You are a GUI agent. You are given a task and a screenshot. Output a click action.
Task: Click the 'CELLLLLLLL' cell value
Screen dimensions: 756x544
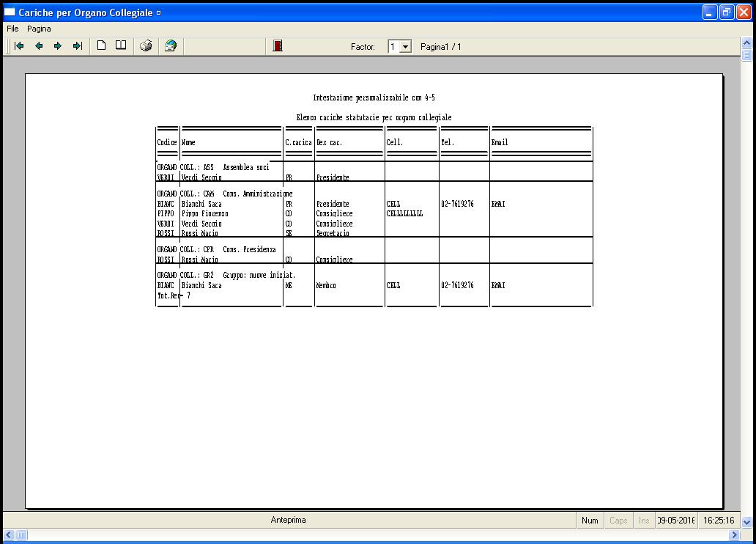coord(404,213)
